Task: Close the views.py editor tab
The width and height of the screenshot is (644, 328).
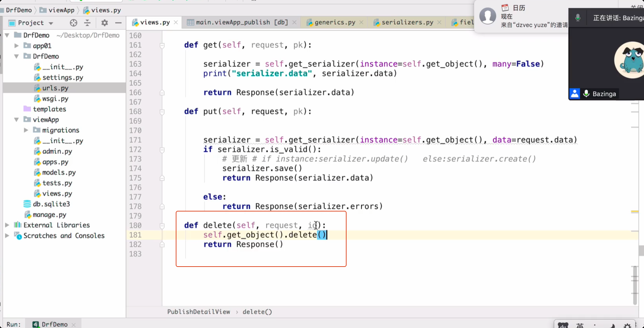Action: click(176, 22)
